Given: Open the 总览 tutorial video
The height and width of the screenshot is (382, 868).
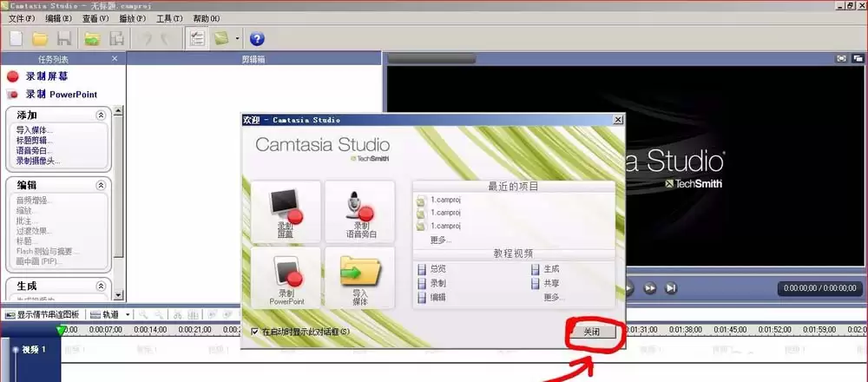Looking at the screenshot, I should click(x=431, y=269).
